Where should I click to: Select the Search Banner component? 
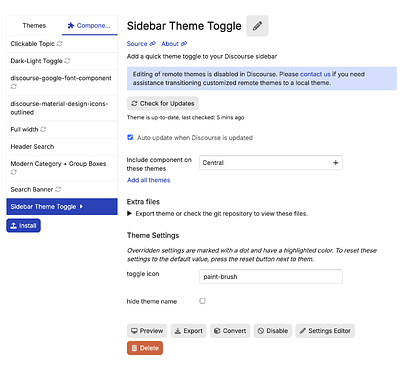coord(62,189)
